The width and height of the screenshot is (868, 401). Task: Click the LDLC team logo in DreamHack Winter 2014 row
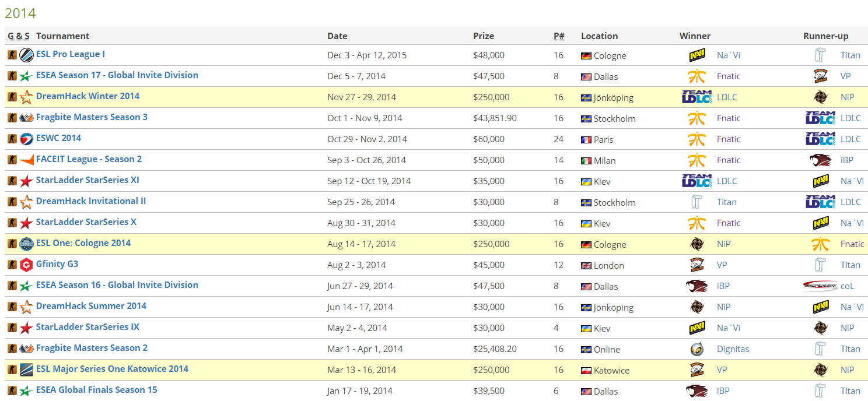tap(696, 97)
